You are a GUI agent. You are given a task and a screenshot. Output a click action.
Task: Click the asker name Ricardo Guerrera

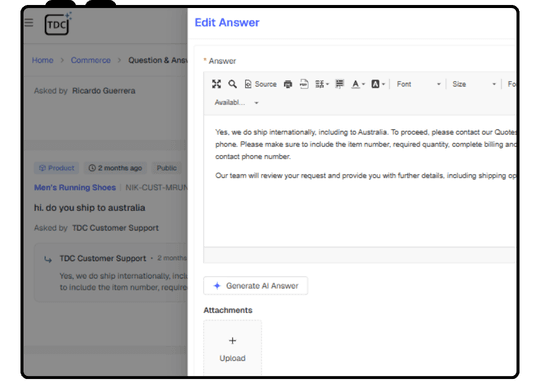pos(104,91)
